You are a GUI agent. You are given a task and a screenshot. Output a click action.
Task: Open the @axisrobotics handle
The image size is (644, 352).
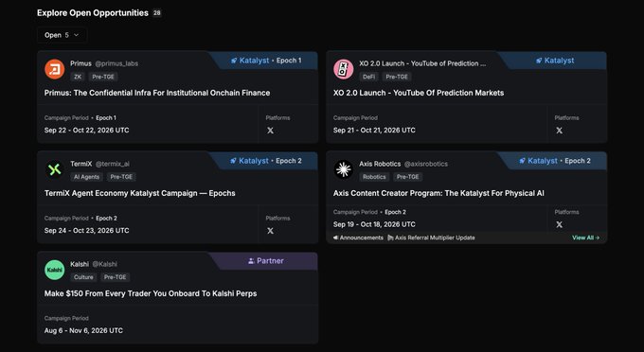(x=426, y=164)
